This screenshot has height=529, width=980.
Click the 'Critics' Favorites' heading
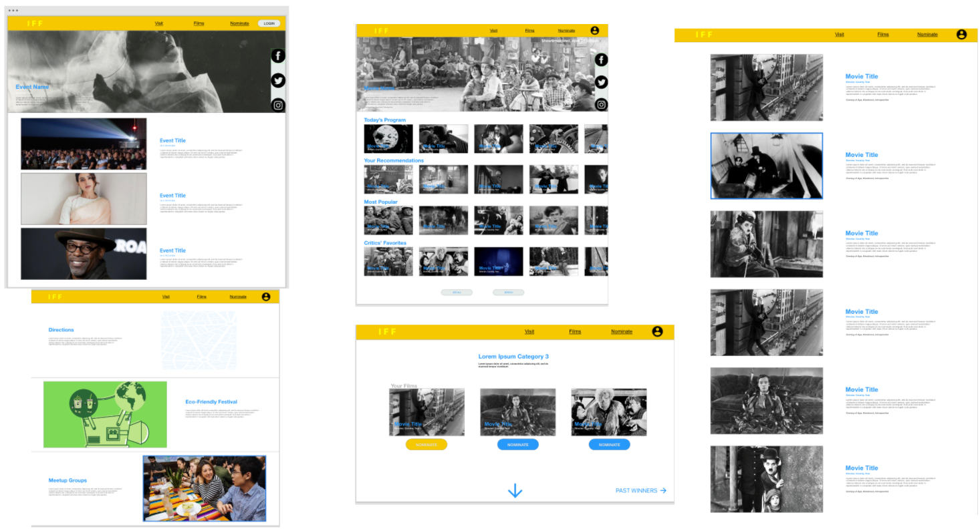coord(385,243)
